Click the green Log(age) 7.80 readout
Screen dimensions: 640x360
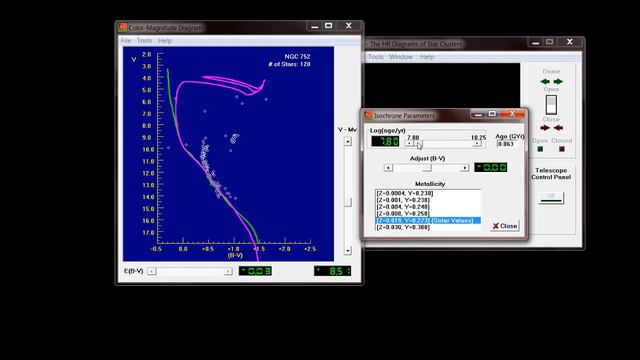pos(385,141)
